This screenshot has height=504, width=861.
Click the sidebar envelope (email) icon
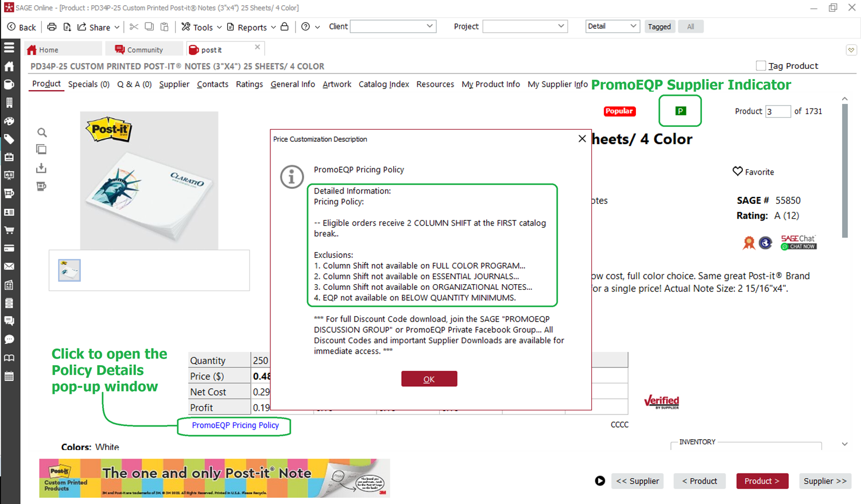tap(9, 266)
